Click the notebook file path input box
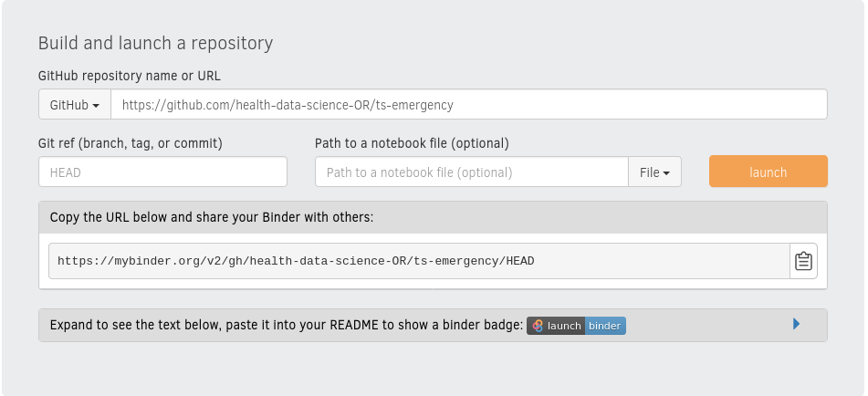Image resolution: width=868 pixels, height=396 pixels. (x=471, y=172)
